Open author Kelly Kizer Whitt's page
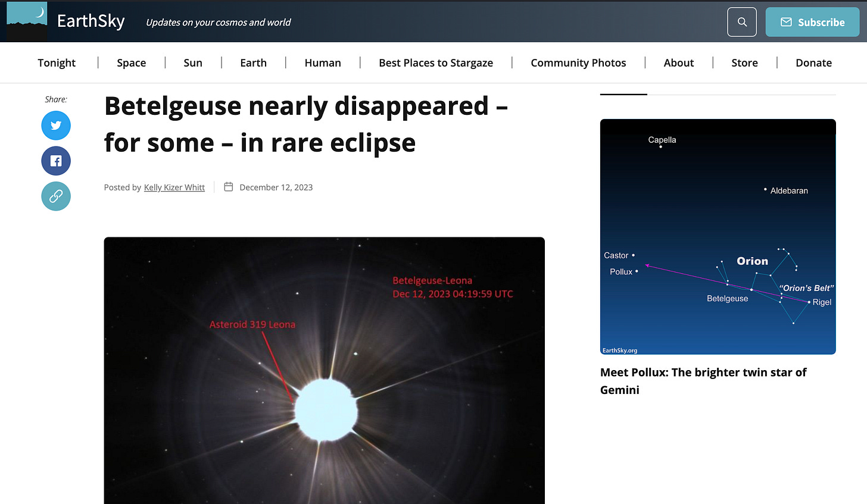867x504 pixels. pos(174,187)
